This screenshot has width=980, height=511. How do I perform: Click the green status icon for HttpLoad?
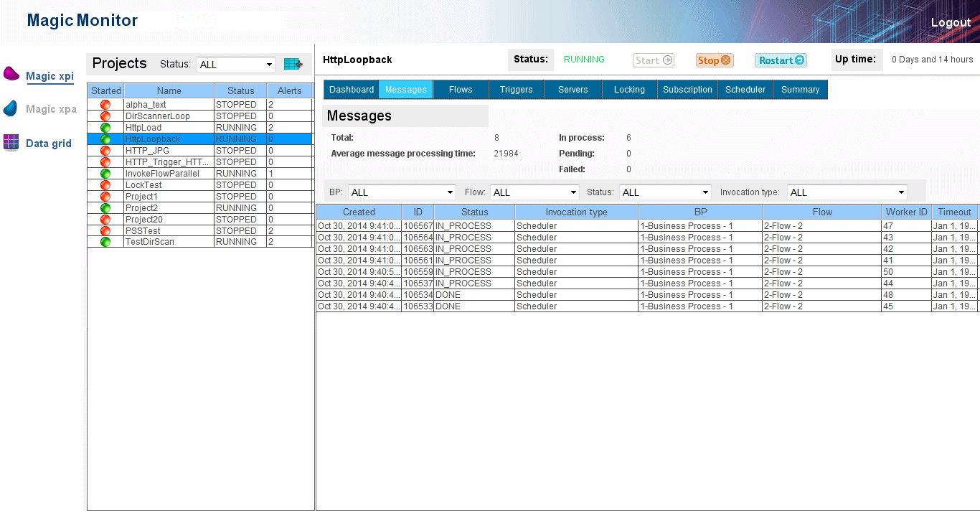(x=105, y=128)
